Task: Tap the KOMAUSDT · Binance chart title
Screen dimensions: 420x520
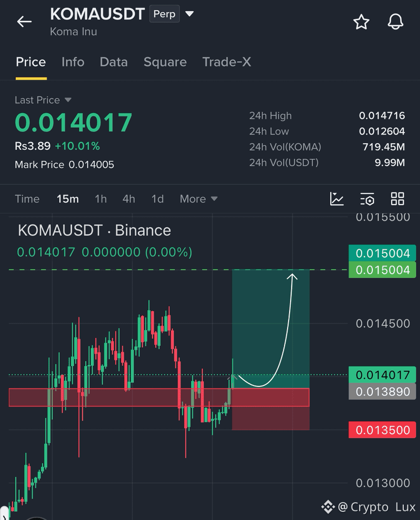Action: point(94,230)
